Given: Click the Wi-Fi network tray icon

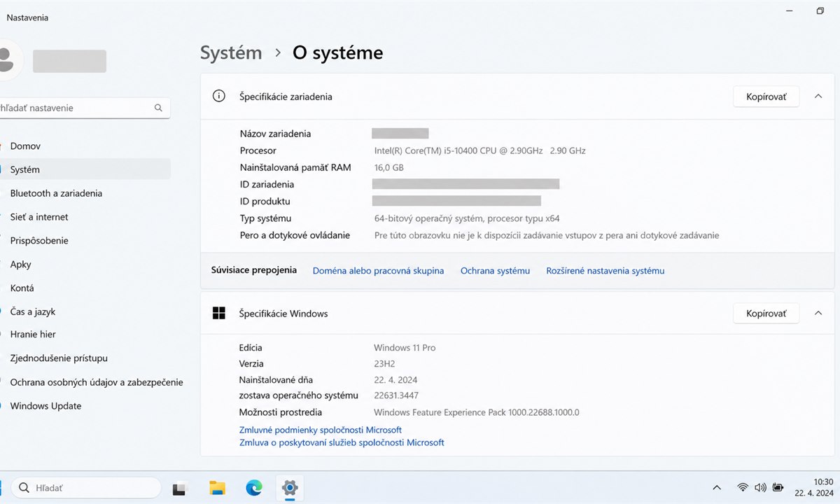Looking at the screenshot, I should (743, 487).
